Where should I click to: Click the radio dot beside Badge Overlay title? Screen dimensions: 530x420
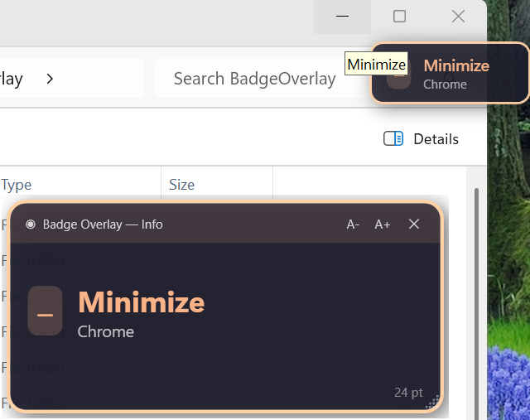[x=31, y=224]
